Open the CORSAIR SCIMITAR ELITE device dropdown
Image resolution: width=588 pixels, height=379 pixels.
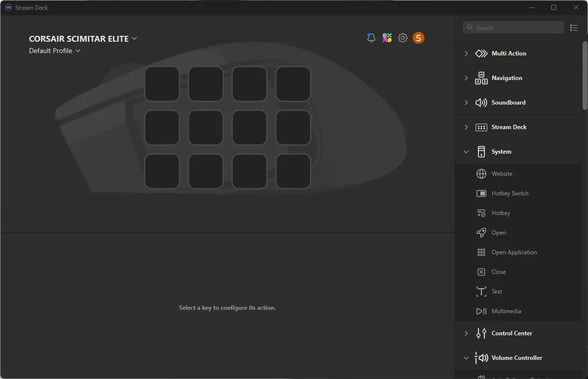click(x=83, y=39)
